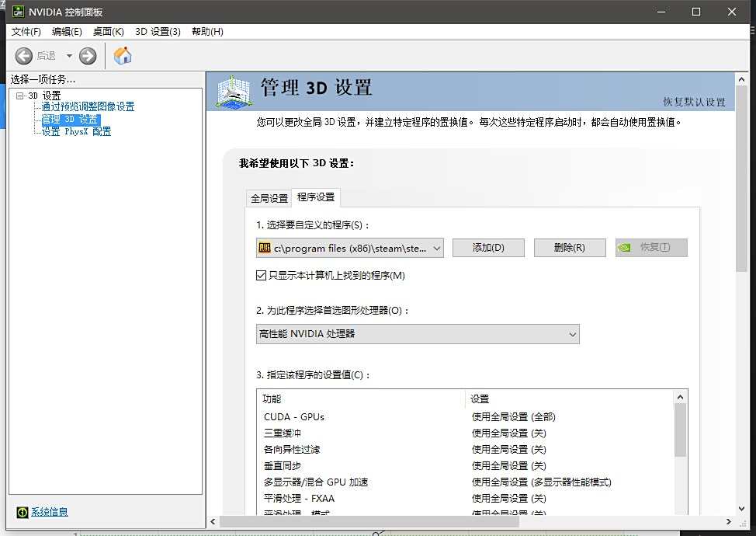Click the Back arrow toolbar icon
The height and width of the screenshot is (536, 756).
coord(23,56)
